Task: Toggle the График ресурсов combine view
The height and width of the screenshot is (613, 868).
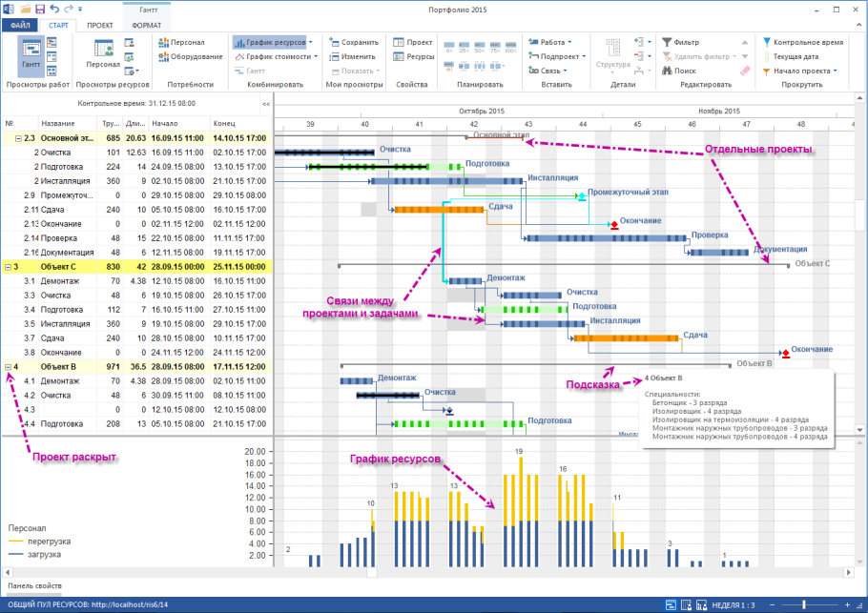Action: point(269,43)
